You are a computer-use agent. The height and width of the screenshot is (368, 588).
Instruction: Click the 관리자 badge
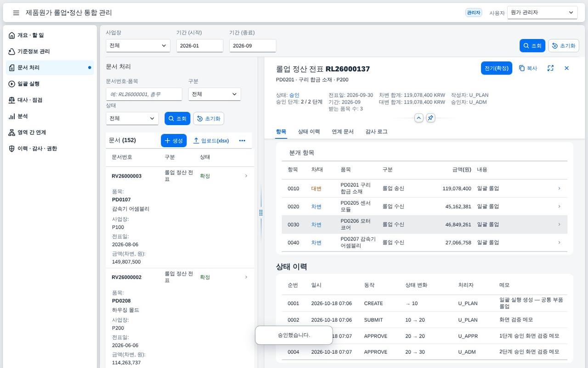tap(474, 13)
